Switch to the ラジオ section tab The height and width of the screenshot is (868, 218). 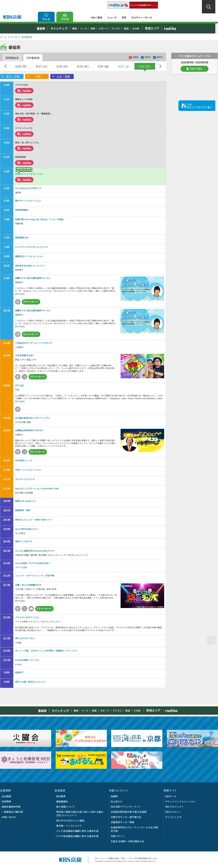tap(65, 17)
